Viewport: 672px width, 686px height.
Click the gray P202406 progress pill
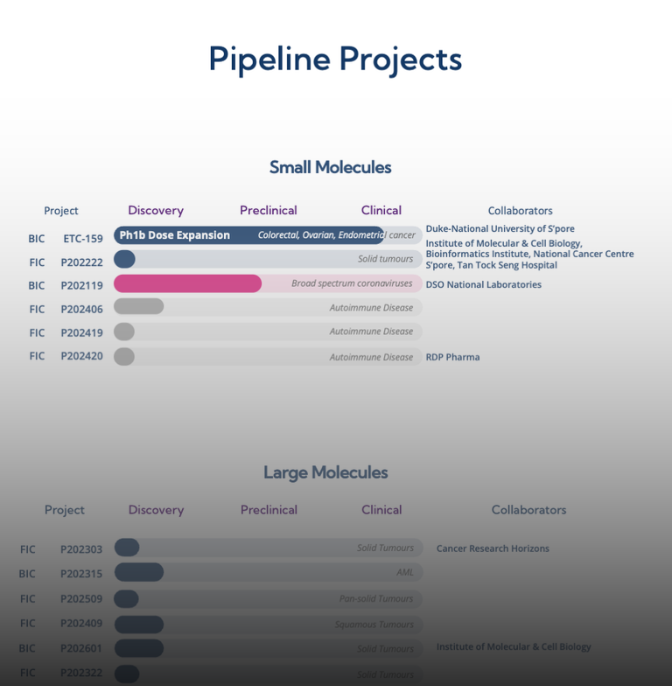[x=138, y=308]
